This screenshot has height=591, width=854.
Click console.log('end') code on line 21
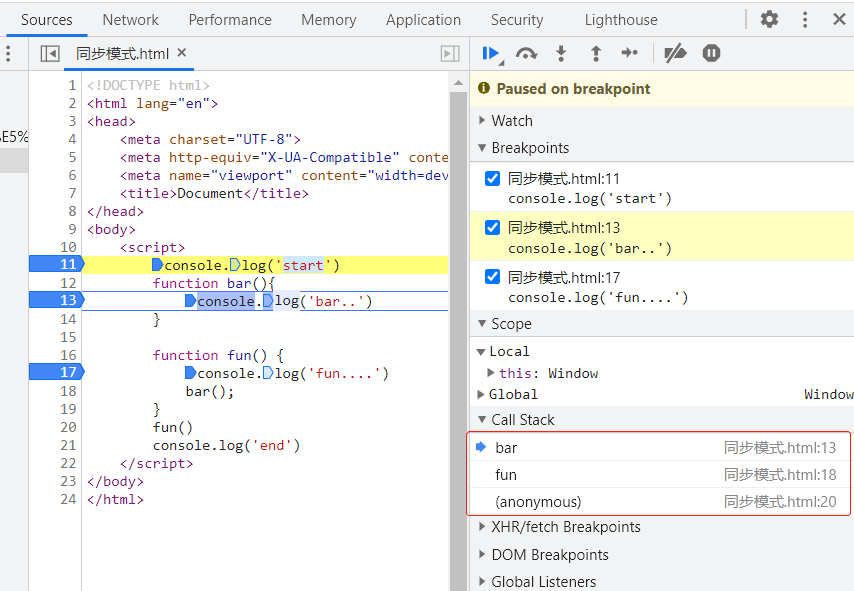[227, 445]
